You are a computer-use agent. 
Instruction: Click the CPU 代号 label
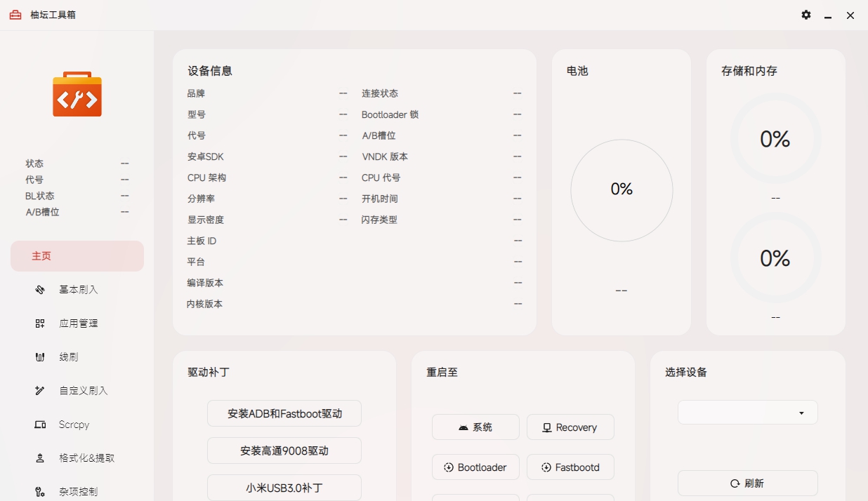381,178
